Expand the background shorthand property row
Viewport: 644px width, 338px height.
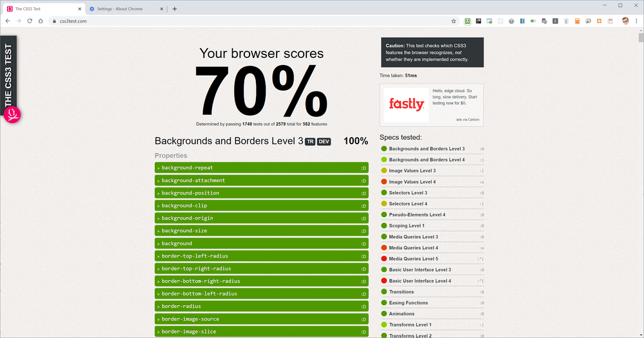261,243
